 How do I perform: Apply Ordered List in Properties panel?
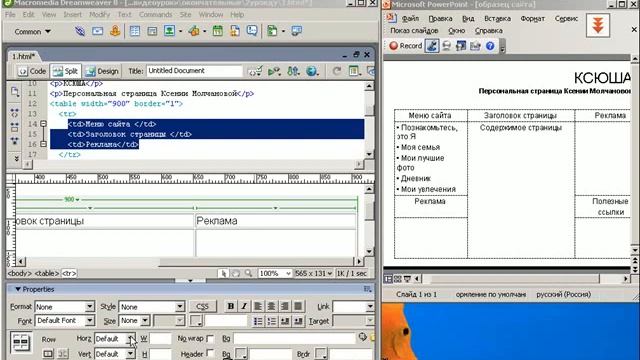click(271, 321)
